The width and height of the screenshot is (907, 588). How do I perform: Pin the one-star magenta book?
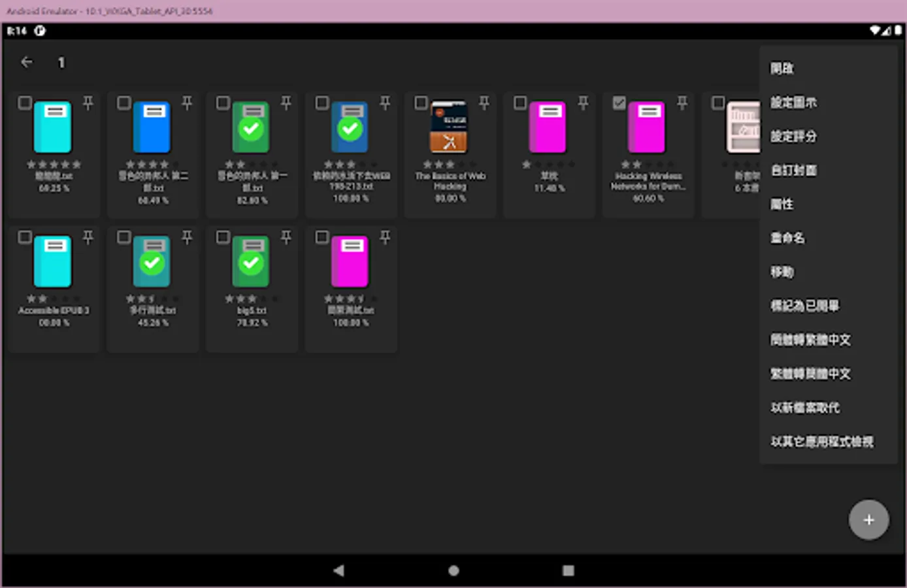[583, 103]
